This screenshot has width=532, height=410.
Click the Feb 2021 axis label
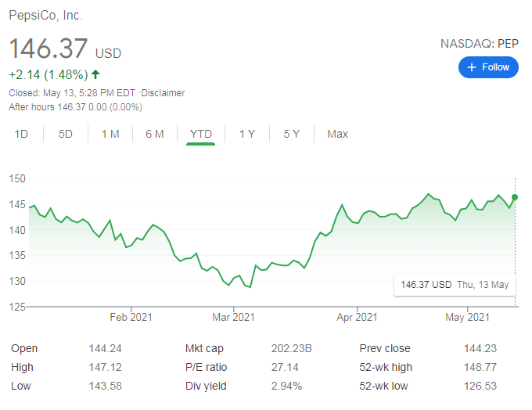click(131, 317)
